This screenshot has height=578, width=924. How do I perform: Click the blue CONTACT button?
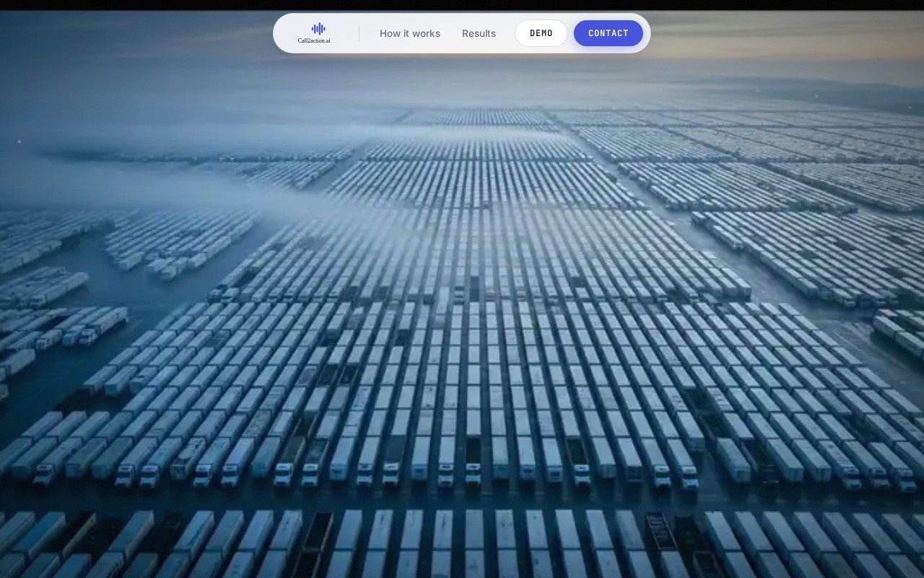coord(609,33)
